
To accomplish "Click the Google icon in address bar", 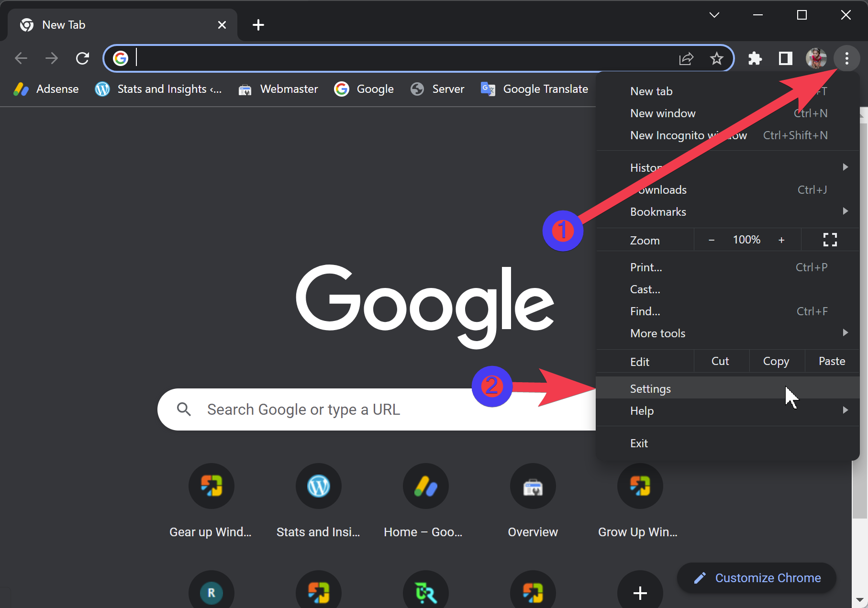I will point(121,58).
